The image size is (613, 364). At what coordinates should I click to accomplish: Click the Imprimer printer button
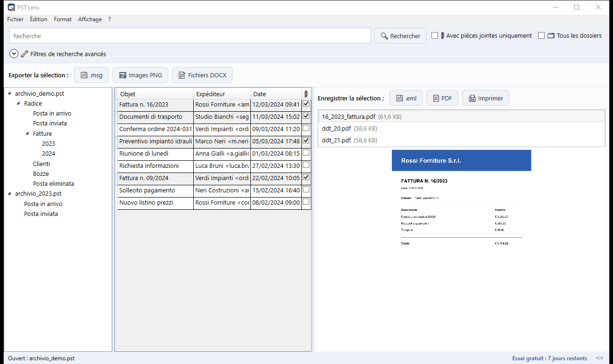click(x=486, y=98)
